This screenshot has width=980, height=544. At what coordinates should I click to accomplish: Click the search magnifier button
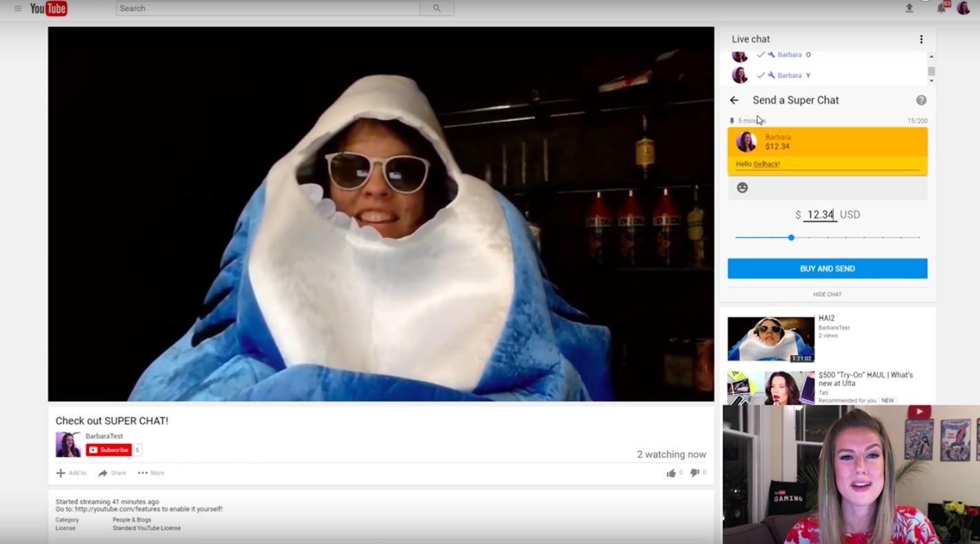point(437,8)
